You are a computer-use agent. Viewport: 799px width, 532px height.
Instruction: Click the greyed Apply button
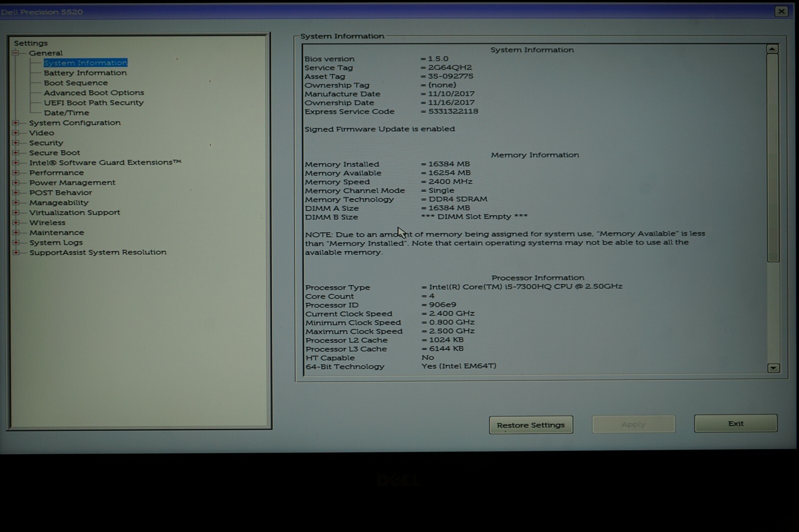(x=633, y=424)
